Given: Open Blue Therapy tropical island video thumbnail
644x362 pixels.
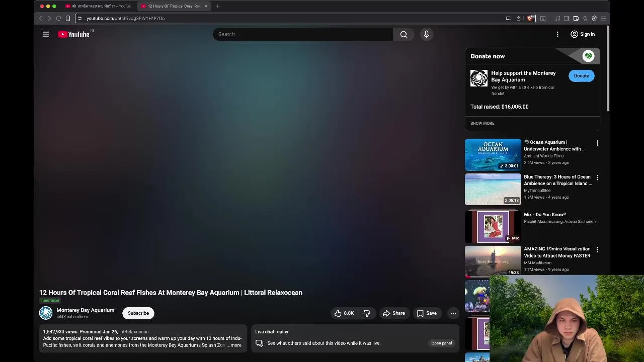Looking at the screenshot, I should 493,190.
